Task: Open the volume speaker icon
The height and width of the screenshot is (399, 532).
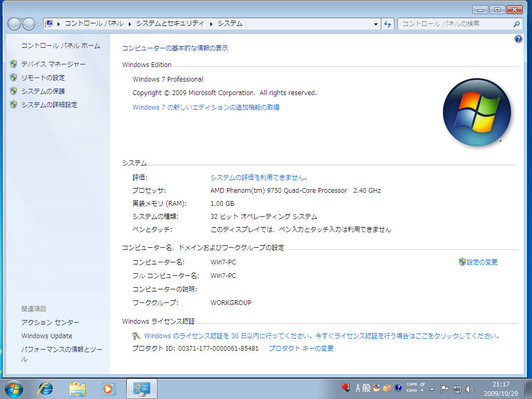Action: point(470,389)
